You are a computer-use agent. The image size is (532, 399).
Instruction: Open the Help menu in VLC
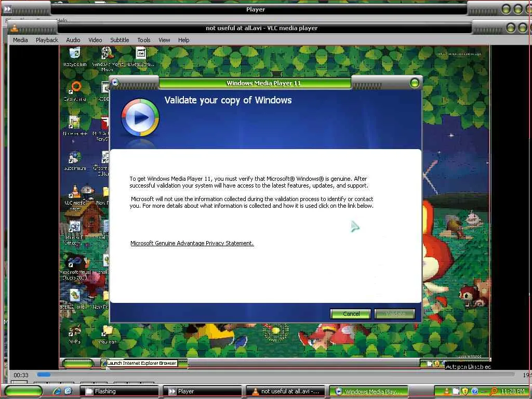(x=183, y=40)
